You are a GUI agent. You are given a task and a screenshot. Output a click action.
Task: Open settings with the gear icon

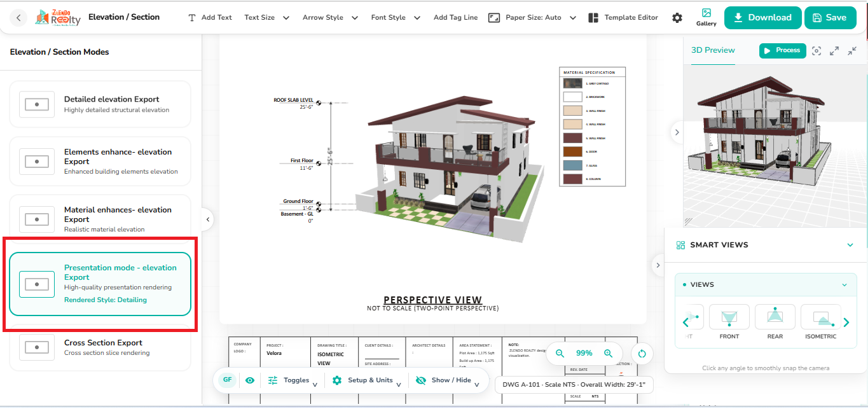coord(677,18)
